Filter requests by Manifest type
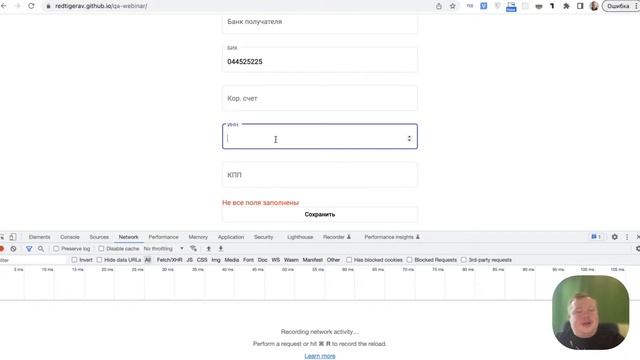Screen dimensions: 640x360 click(312, 260)
